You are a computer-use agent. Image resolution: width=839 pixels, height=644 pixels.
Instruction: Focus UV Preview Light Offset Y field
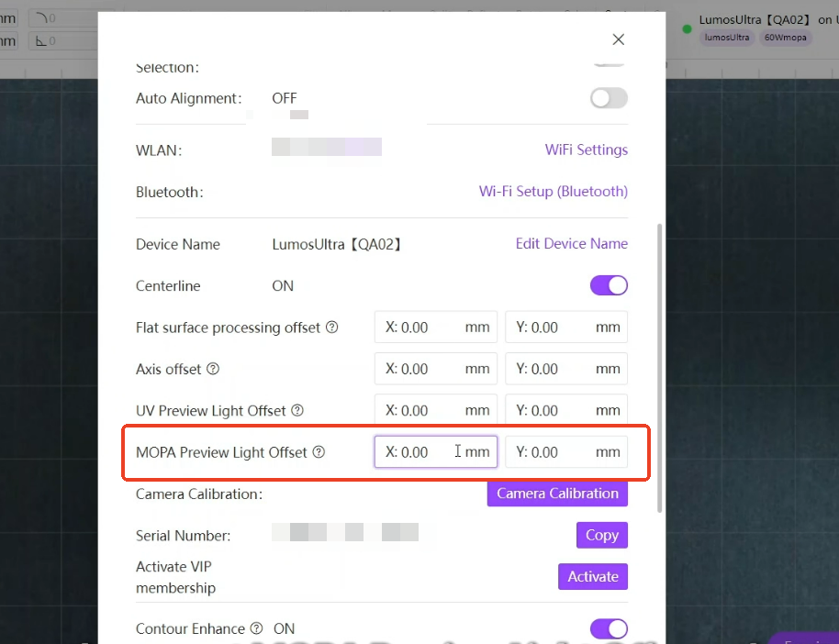[x=566, y=409]
